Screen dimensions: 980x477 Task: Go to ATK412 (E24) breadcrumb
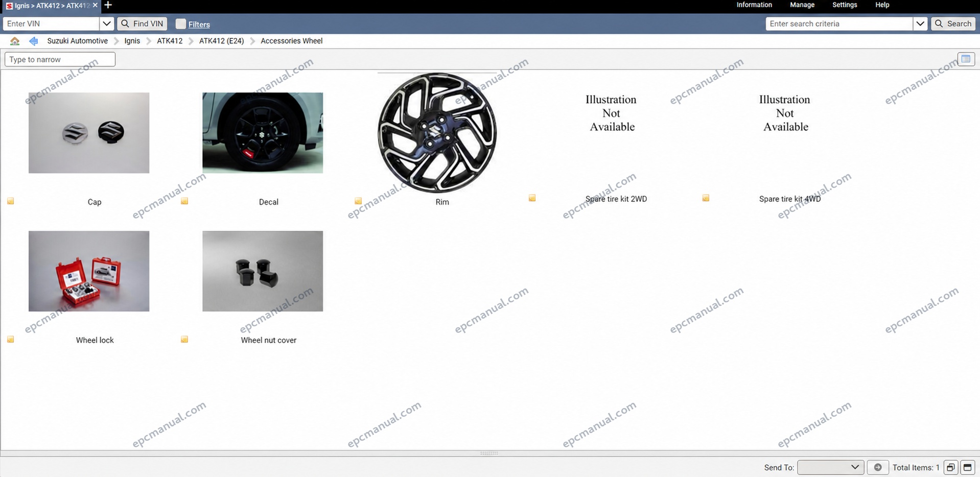222,41
